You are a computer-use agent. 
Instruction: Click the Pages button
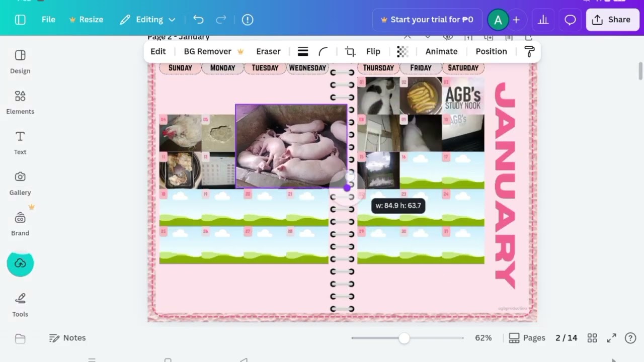(x=527, y=338)
